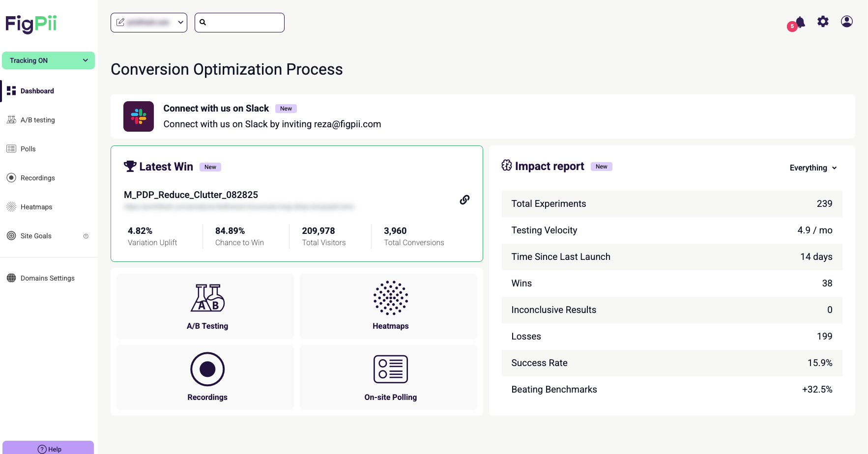Click the Time Since Last Launch row

pyautogui.click(x=672, y=257)
